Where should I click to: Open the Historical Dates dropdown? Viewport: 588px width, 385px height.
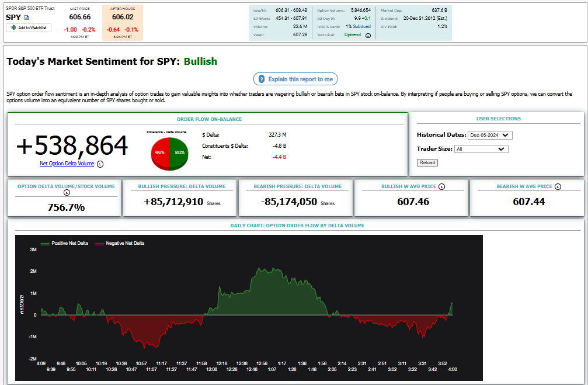coord(490,135)
